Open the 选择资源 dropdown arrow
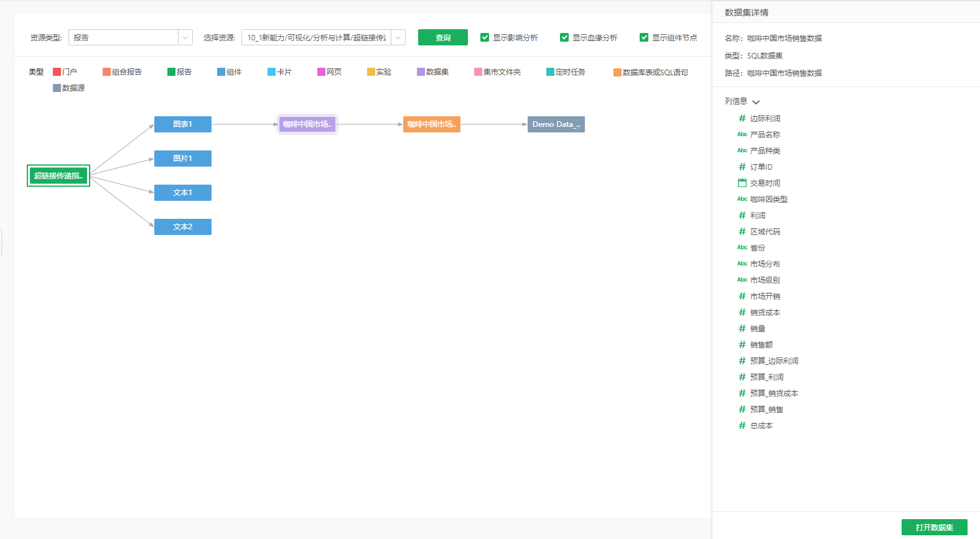This screenshot has height=539, width=980. 398,37
